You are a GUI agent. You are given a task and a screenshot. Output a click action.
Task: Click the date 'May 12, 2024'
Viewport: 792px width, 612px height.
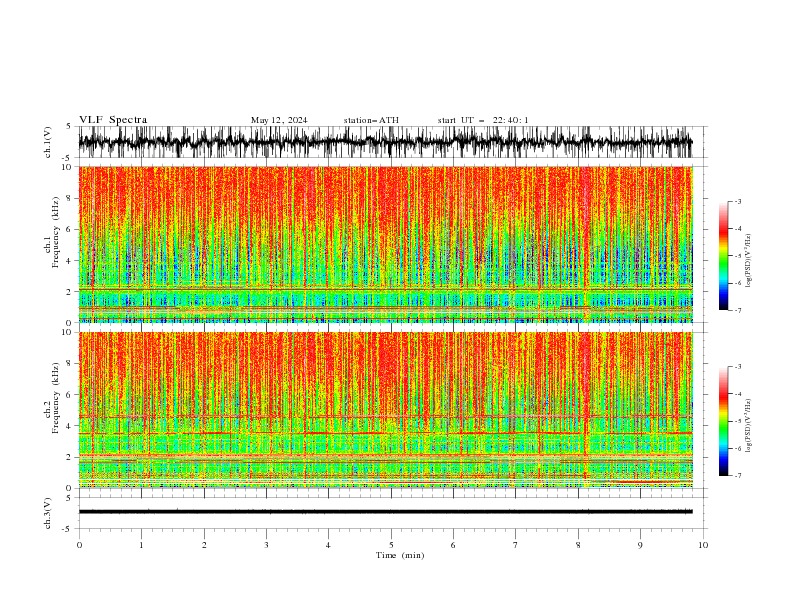point(279,120)
